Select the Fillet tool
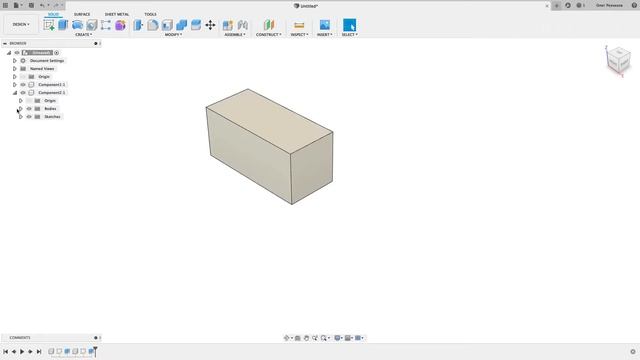The image size is (640, 360). 153,25
